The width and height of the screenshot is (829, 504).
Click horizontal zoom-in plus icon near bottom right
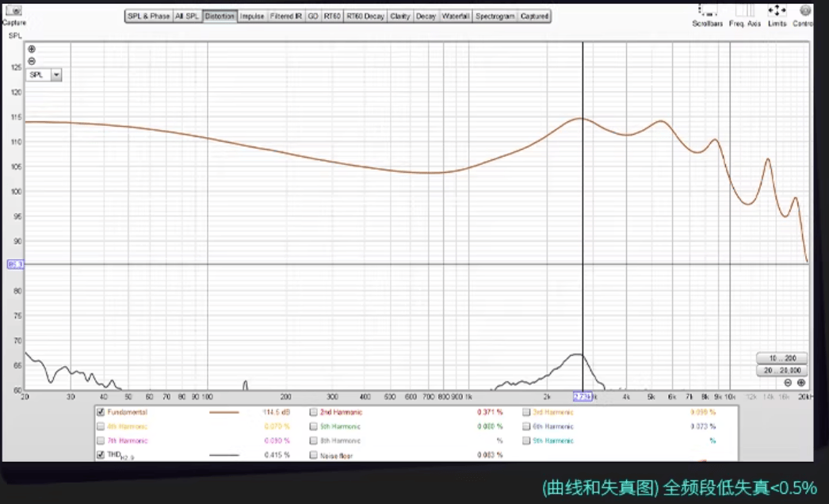[x=801, y=383]
